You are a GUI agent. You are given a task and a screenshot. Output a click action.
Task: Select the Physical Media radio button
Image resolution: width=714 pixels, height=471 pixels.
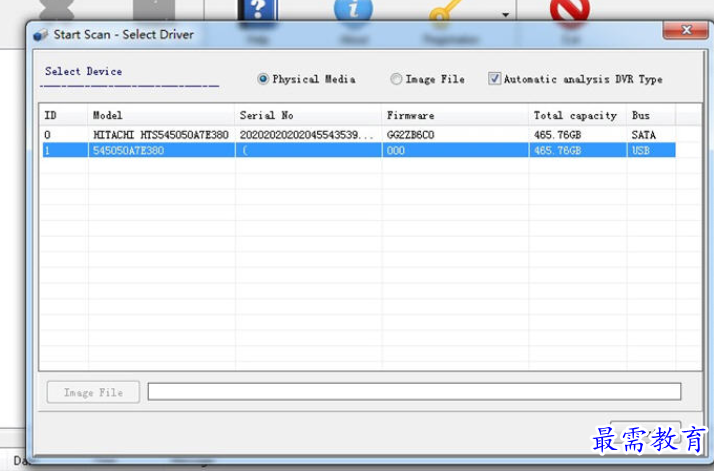coord(263,79)
